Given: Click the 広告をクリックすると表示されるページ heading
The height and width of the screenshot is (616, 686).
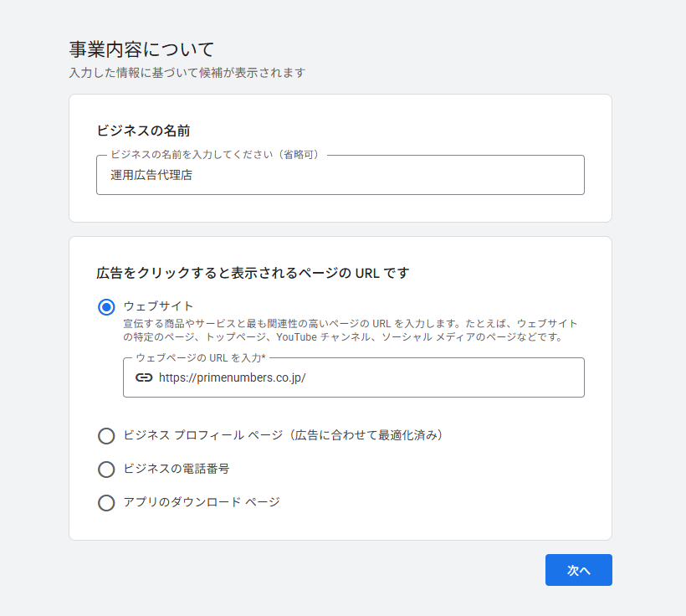Looking at the screenshot, I should point(253,273).
